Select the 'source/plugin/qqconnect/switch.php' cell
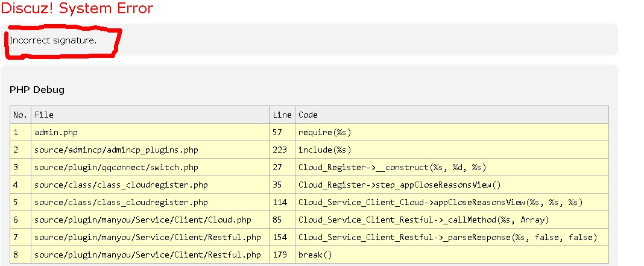This screenshot has width=644, height=266. [x=150, y=167]
